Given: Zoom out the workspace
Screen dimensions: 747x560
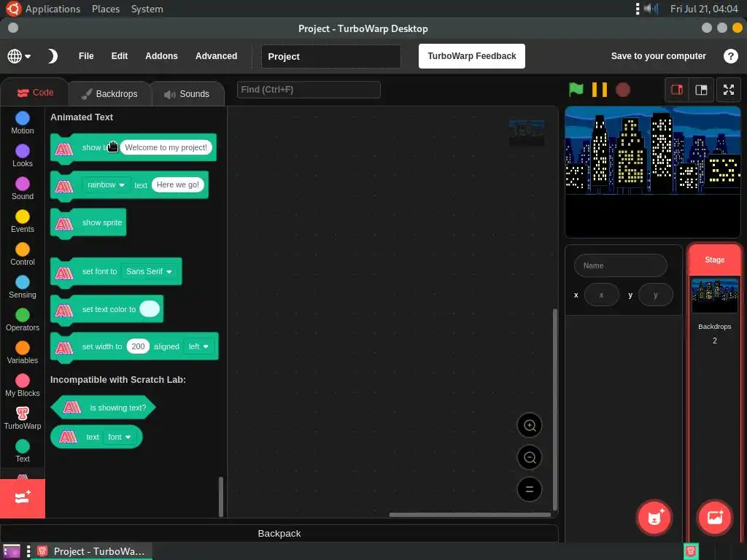Looking at the screenshot, I should [530, 458].
